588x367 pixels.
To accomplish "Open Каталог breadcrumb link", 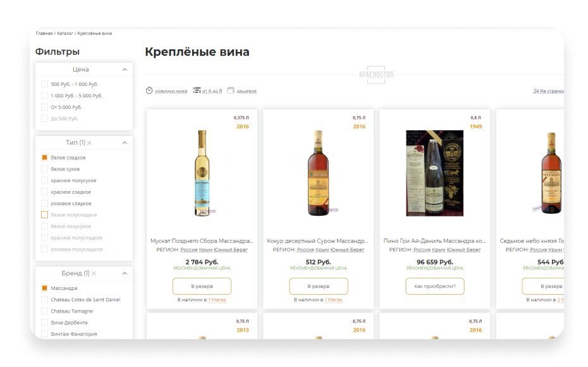I will tap(65, 33).
